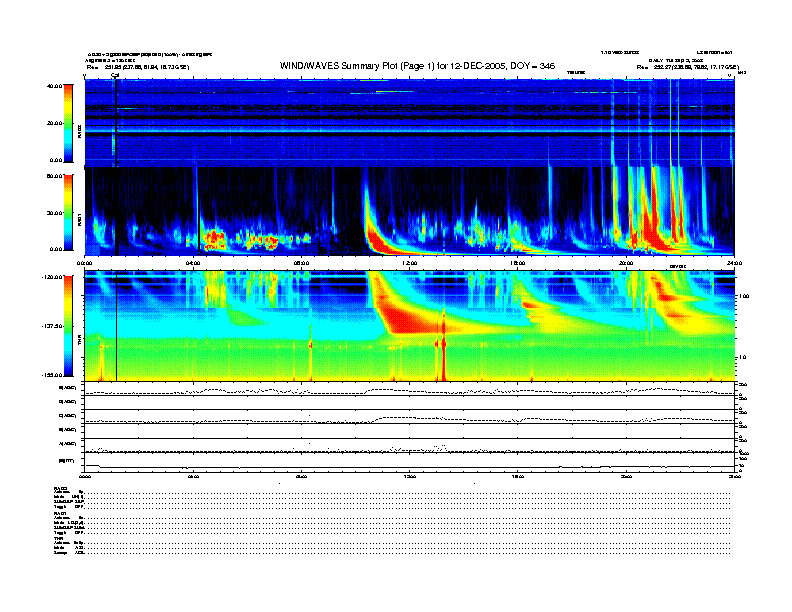Click the RAD1 color scale bar
This screenshot has height=612, width=792.
pyautogui.click(x=69, y=212)
